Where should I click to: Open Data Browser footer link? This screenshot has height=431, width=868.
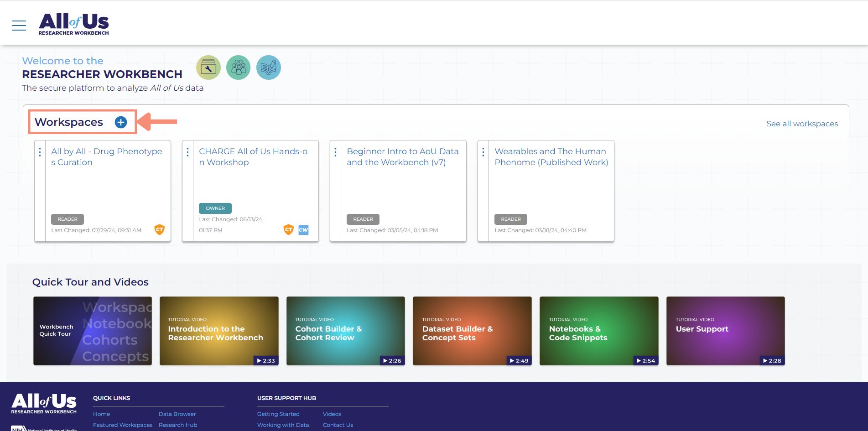[177, 414]
